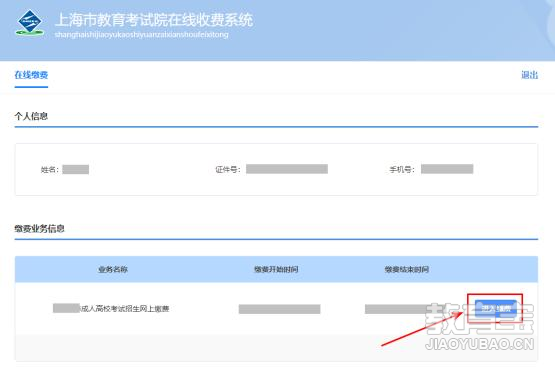Viewport: 555px width, 373px height.
Task: Click the 业务名称 column header
Action: click(x=113, y=269)
